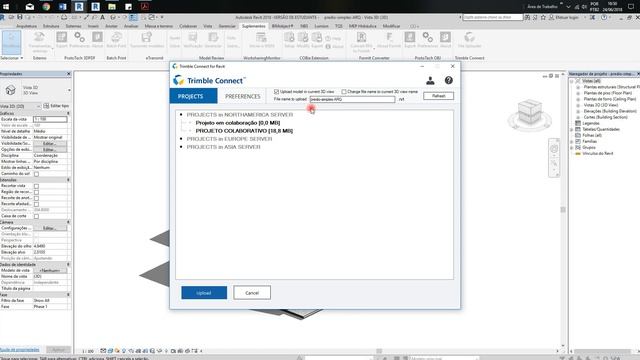Screen dimensions: 640x360
Task: Open the Modificar ribbon tab
Action: click(391, 26)
